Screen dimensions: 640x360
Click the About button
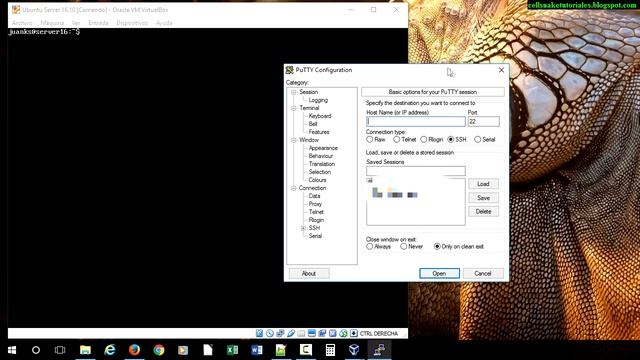(x=309, y=273)
